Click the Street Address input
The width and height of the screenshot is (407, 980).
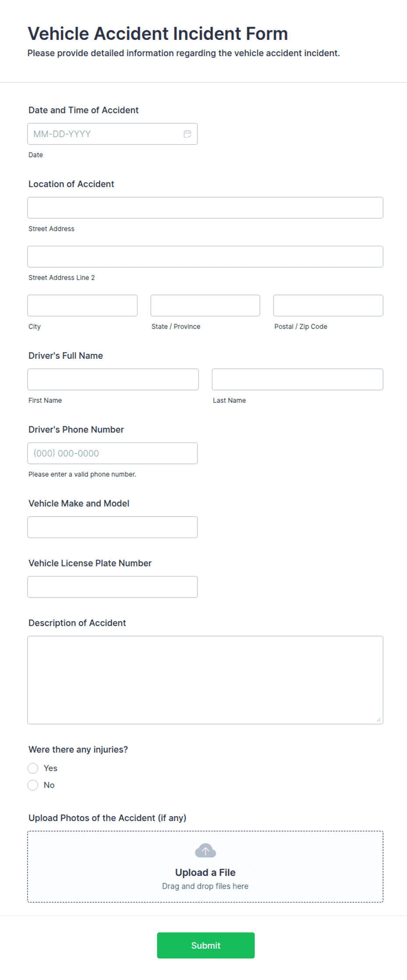click(205, 208)
